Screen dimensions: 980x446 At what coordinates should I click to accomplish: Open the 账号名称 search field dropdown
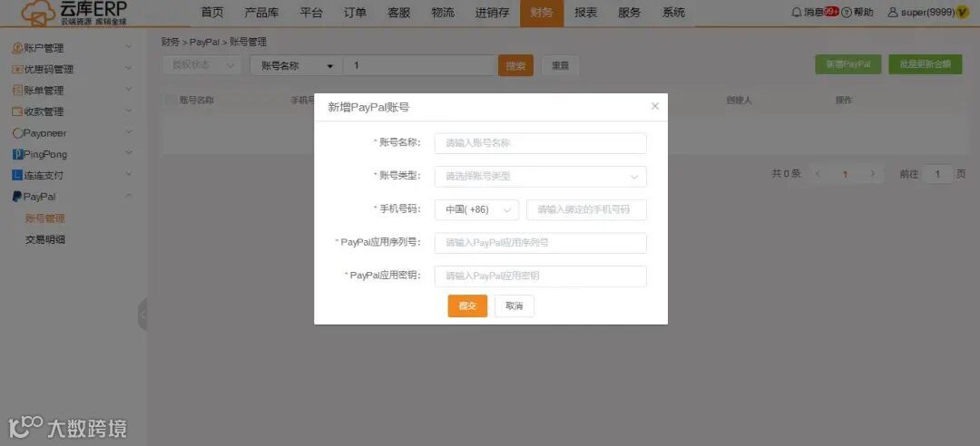click(x=296, y=65)
